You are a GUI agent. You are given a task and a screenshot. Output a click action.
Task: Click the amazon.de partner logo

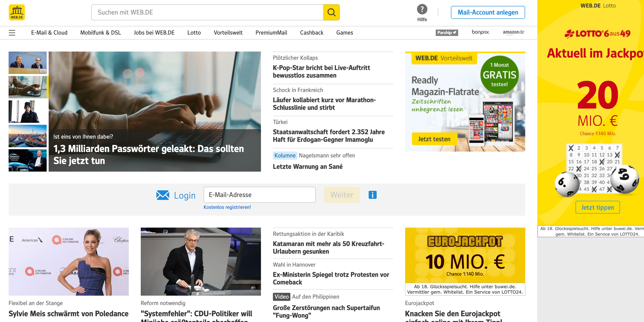pyautogui.click(x=513, y=32)
